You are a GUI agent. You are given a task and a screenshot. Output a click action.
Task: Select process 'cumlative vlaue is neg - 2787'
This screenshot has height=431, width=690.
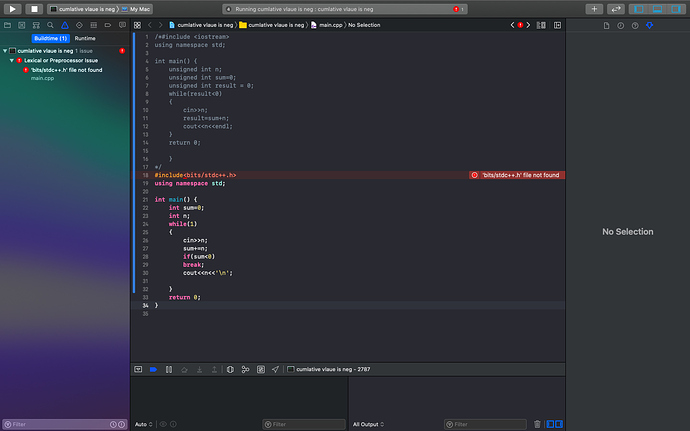(329, 369)
